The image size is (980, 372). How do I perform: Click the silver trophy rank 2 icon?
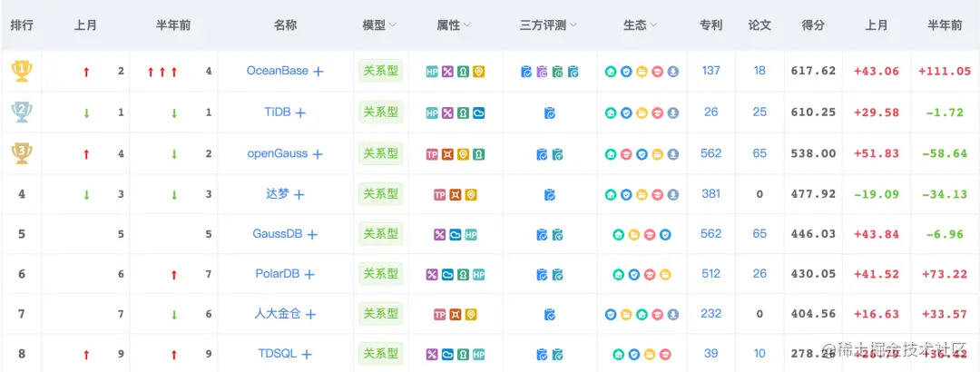pyautogui.click(x=22, y=112)
